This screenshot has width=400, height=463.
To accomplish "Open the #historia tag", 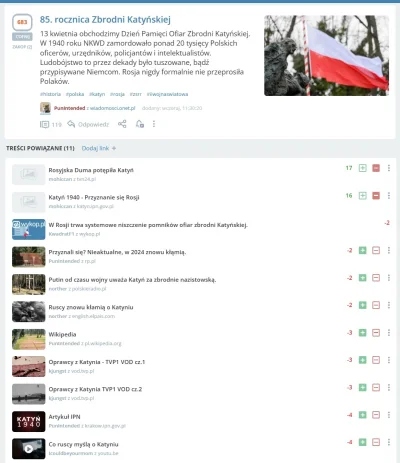I will [x=50, y=94].
